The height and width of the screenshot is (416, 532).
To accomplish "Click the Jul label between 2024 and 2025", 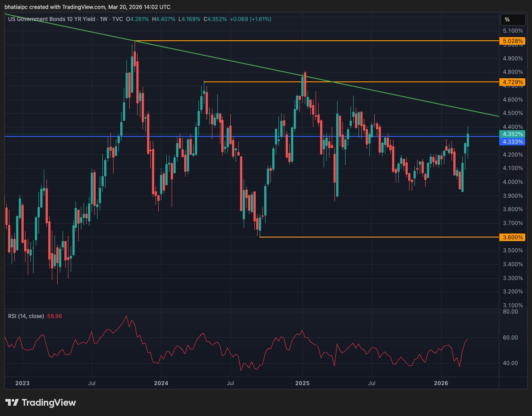I will click(x=230, y=383).
